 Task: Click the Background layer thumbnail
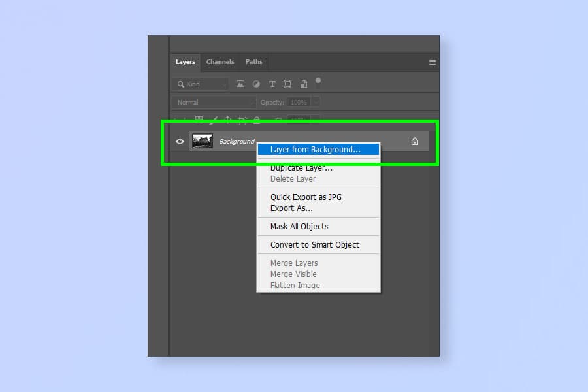[202, 141]
